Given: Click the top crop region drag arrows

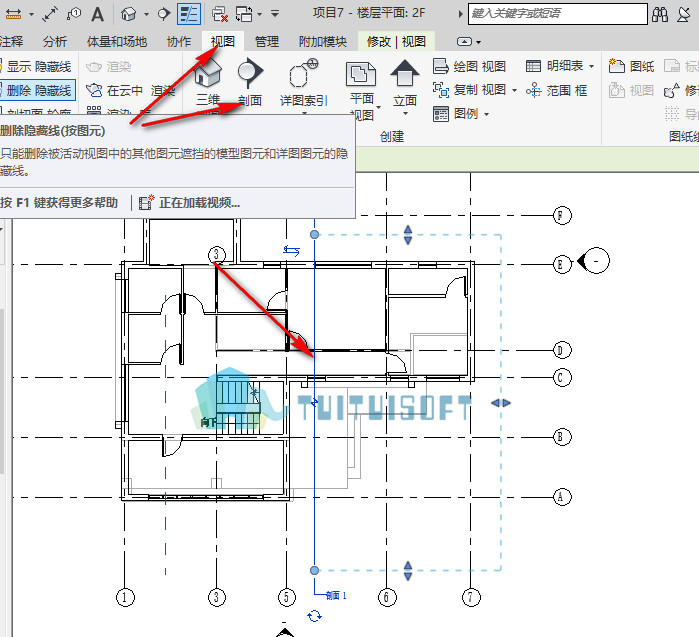Looking at the screenshot, I should tap(408, 235).
